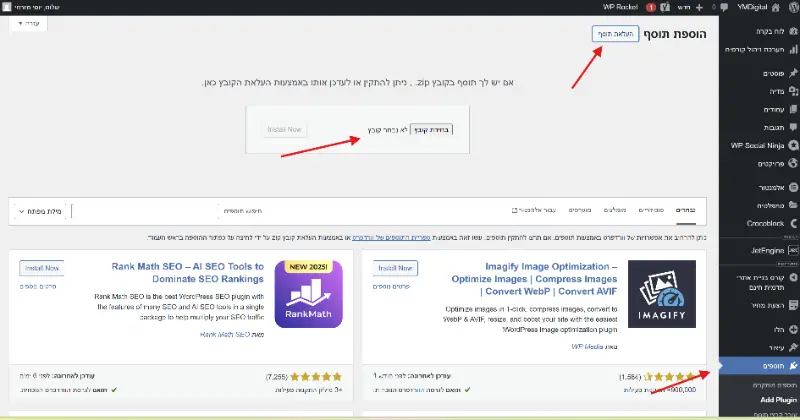Screen dimensions: 800x420
Task: Select the Favorites (מועדפים) tab
Action: [580, 210]
